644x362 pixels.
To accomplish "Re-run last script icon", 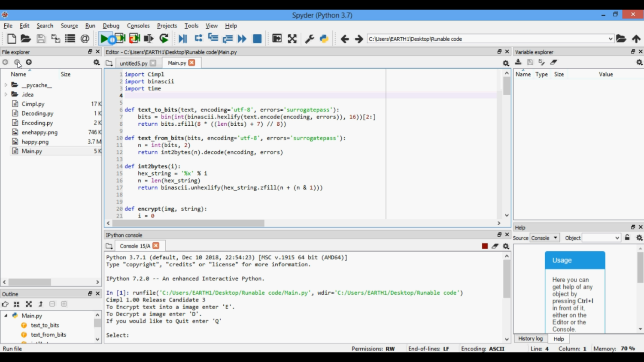I will pos(164,39).
